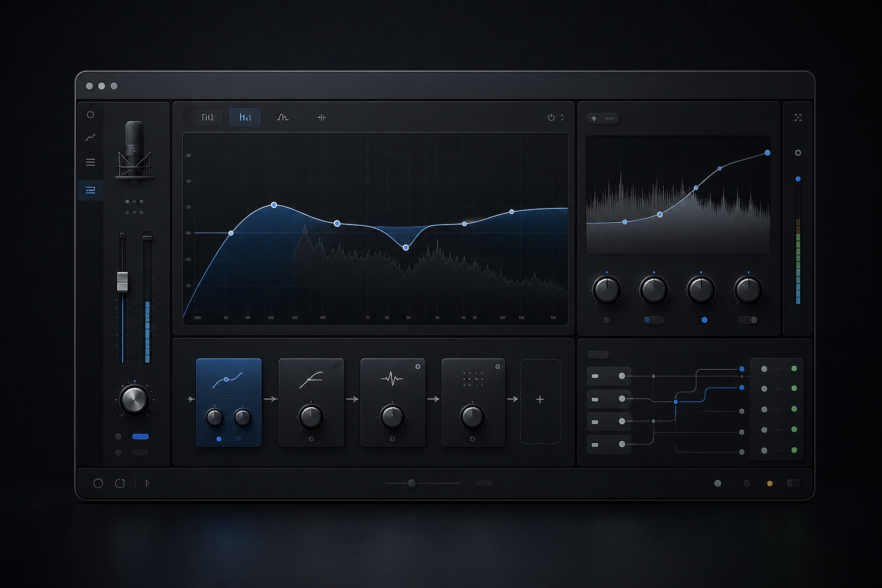
Task: Select the line graph icon in left sidebar
Action: click(x=90, y=138)
